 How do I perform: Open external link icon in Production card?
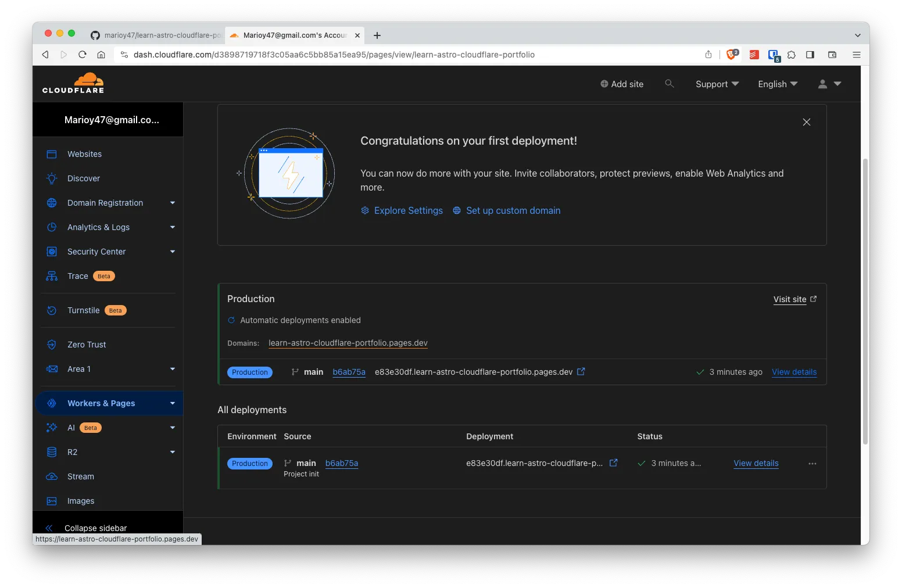coord(581,372)
